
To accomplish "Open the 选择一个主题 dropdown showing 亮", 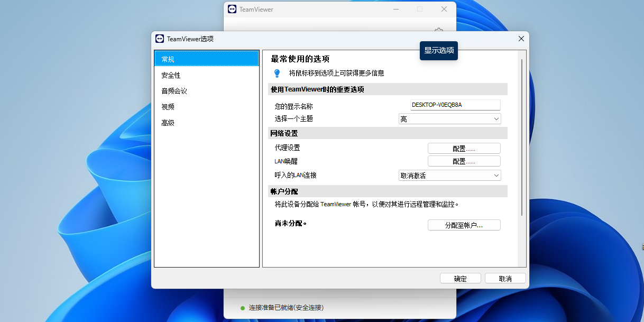I will pos(449,118).
